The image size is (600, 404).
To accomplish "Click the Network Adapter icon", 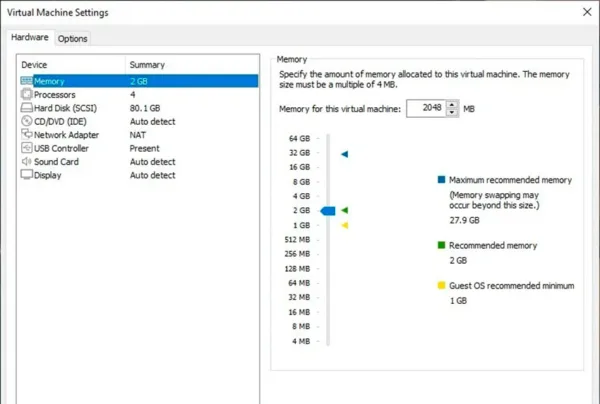I will click(26, 134).
